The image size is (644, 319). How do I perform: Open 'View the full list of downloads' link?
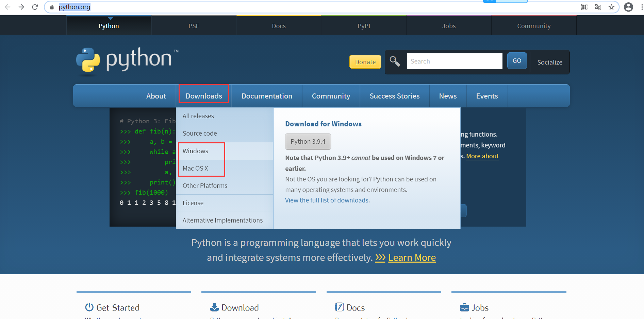tap(327, 200)
